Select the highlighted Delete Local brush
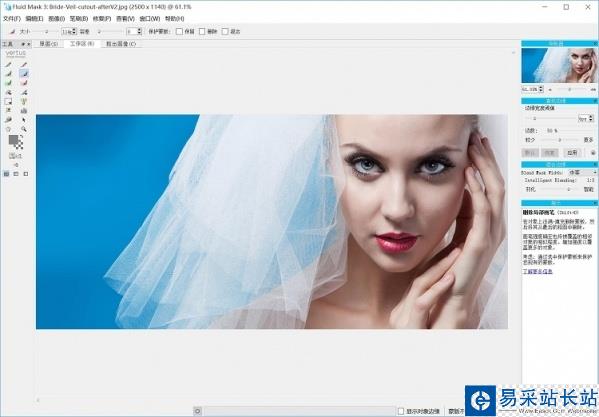 (24, 74)
